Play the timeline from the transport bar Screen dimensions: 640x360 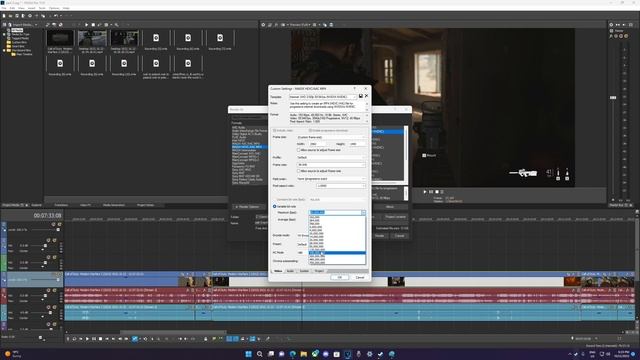click(87, 339)
